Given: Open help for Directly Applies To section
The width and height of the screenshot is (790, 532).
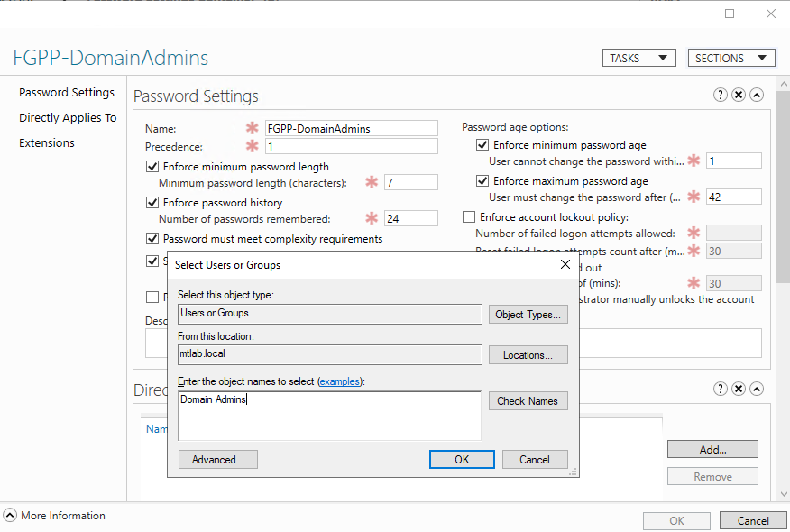Looking at the screenshot, I should click(x=720, y=389).
